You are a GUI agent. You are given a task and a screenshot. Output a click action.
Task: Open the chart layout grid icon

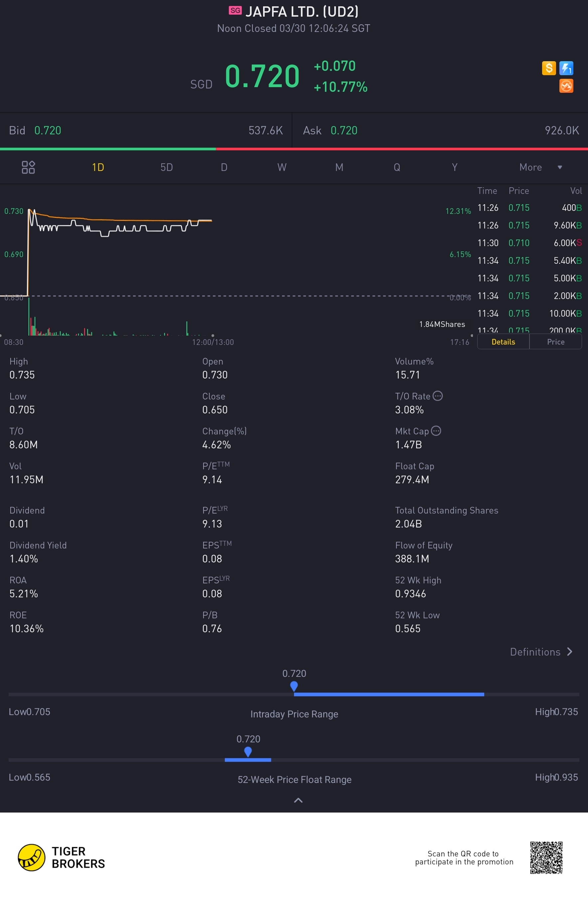(x=28, y=167)
